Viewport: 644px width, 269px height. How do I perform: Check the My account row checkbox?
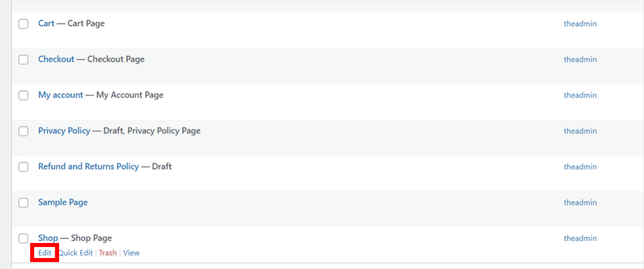23,96
